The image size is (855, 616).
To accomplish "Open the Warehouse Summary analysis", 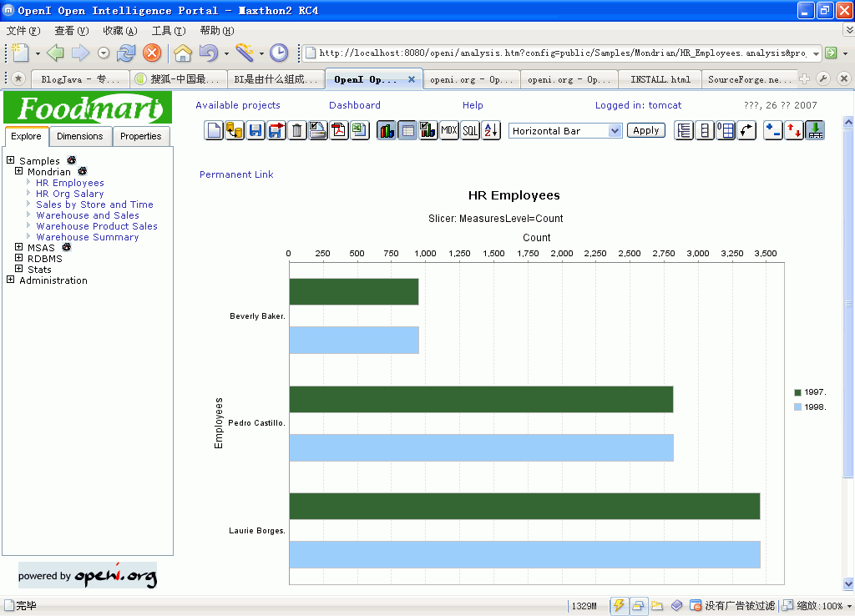I will (87, 237).
